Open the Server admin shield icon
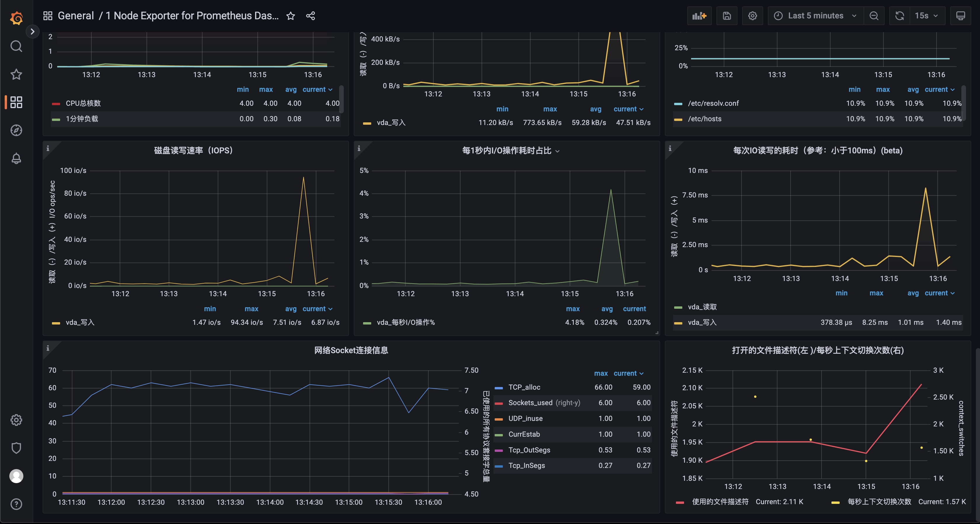This screenshot has height=524, width=980. (x=16, y=448)
